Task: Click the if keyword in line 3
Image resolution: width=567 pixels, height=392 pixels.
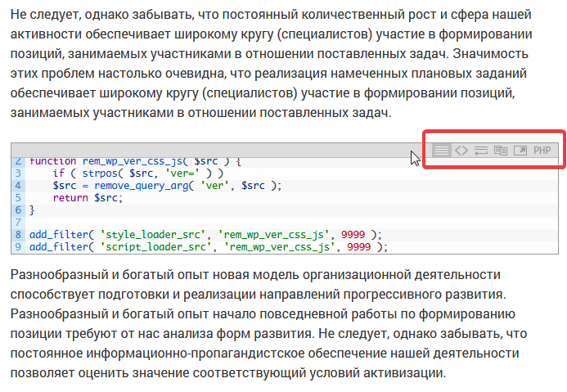Action: pos(59,173)
